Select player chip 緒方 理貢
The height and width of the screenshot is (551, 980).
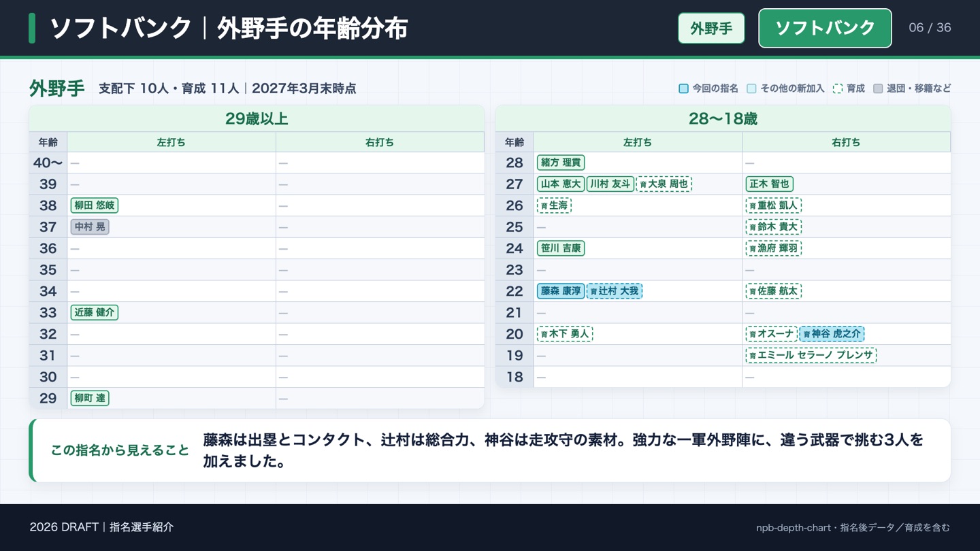coord(561,163)
